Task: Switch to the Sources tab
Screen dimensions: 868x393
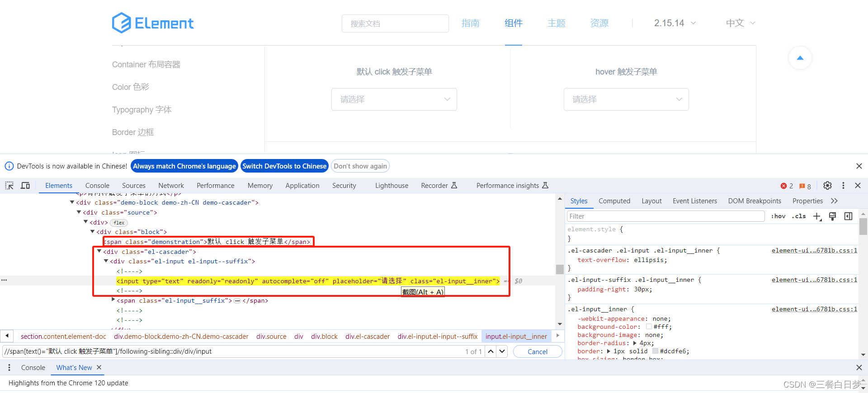Action: click(134, 186)
